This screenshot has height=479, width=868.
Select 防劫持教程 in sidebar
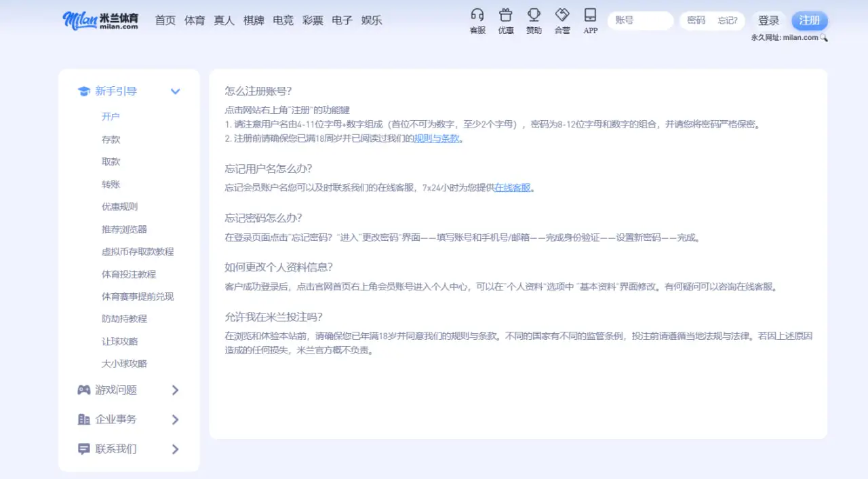[x=125, y=318]
